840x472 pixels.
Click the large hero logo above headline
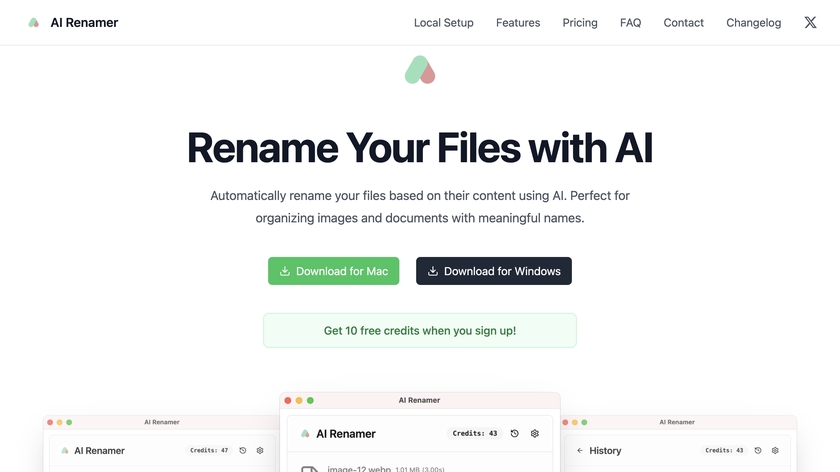420,70
